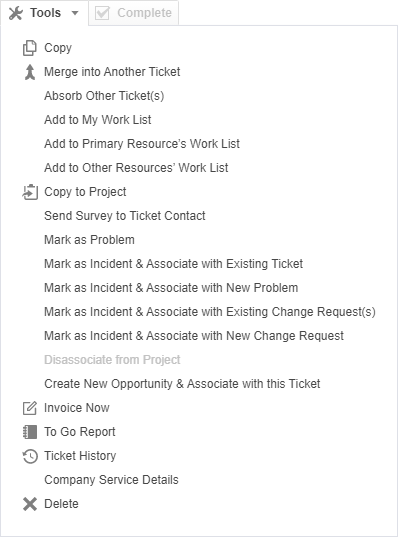Select Add to Primary Resource's Work List

click(142, 144)
